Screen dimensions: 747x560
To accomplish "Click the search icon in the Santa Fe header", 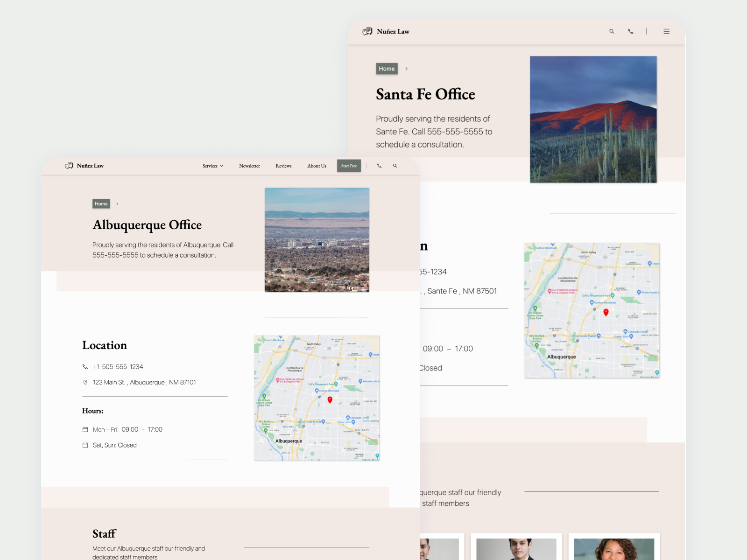I will tap(612, 31).
